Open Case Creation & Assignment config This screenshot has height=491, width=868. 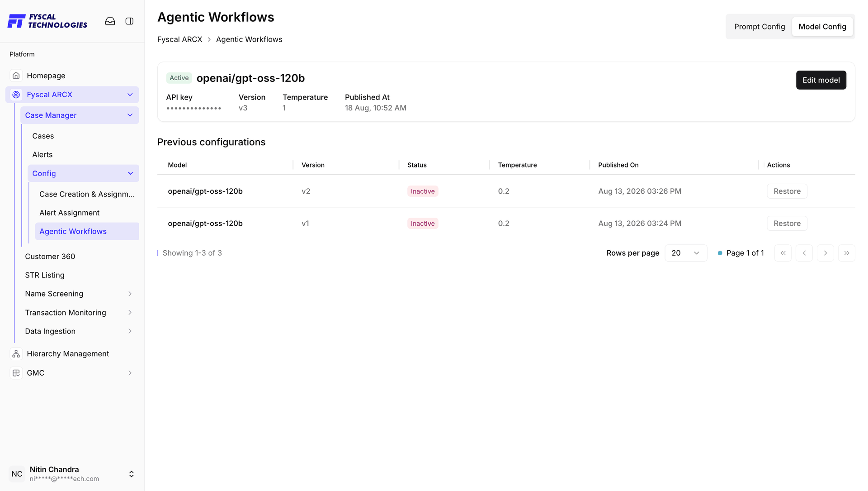87,194
